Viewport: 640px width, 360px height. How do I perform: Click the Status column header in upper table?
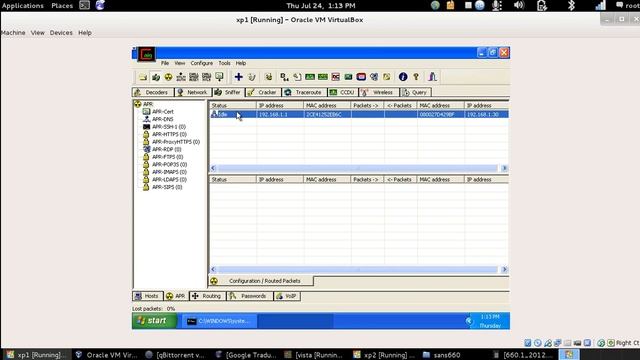233,105
